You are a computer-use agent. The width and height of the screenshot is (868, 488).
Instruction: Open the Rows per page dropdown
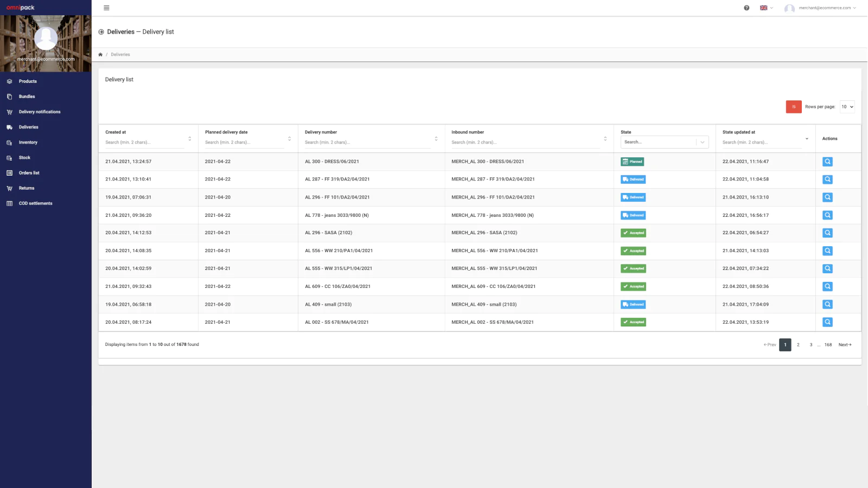(847, 107)
